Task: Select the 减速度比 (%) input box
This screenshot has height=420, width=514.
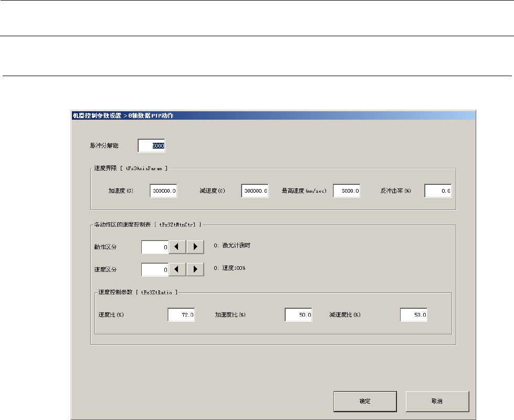Action: coord(414,314)
